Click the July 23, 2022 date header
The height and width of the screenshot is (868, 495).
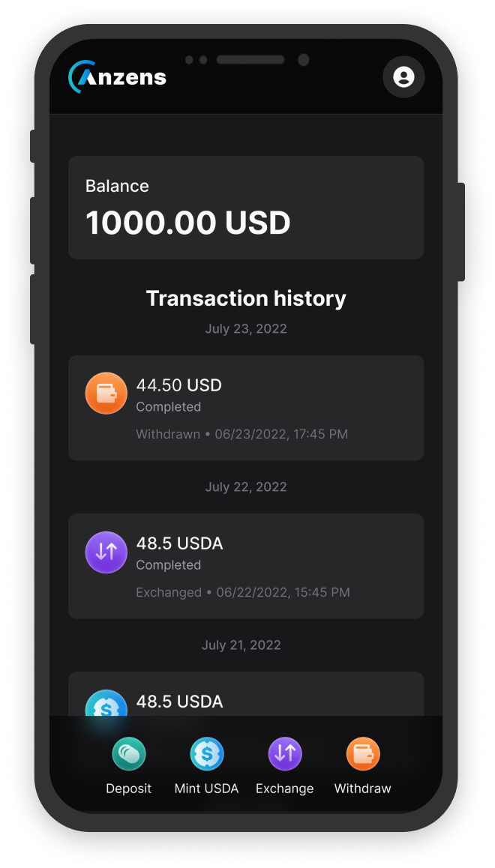(x=246, y=328)
